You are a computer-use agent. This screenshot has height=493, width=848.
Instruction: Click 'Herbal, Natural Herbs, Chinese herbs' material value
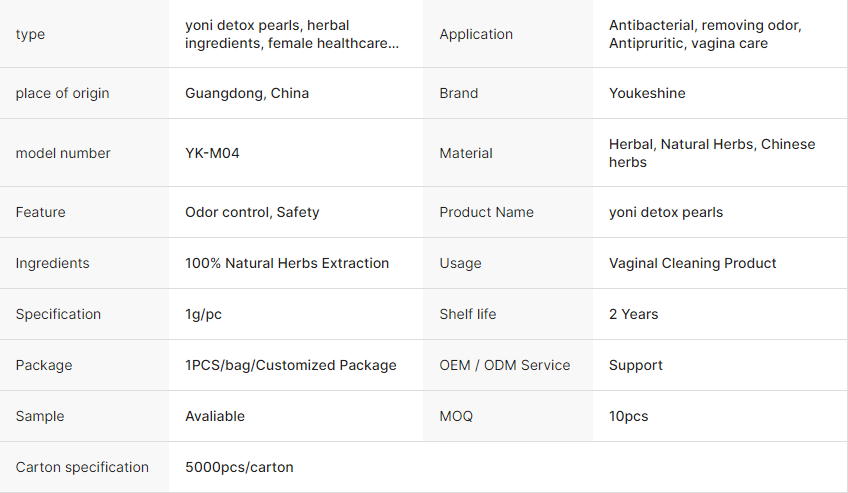[712, 153]
